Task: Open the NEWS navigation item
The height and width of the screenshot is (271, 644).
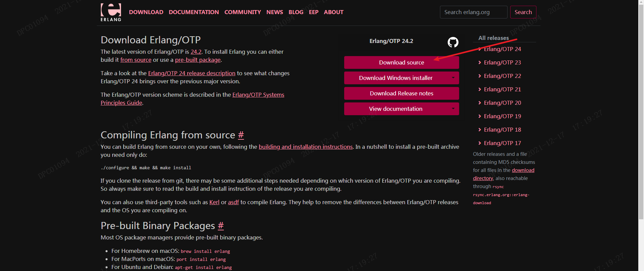Action: tap(275, 12)
